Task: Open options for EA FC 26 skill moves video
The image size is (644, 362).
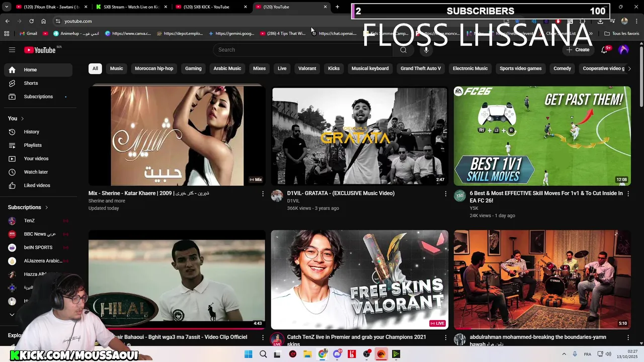Action: click(x=628, y=194)
